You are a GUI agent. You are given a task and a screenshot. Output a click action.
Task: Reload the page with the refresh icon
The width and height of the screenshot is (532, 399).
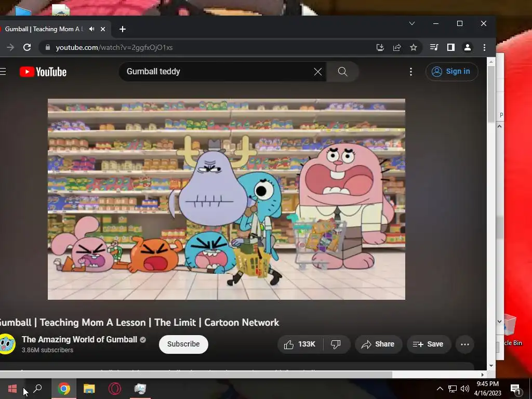pyautogui.click(x=27, y=47)
